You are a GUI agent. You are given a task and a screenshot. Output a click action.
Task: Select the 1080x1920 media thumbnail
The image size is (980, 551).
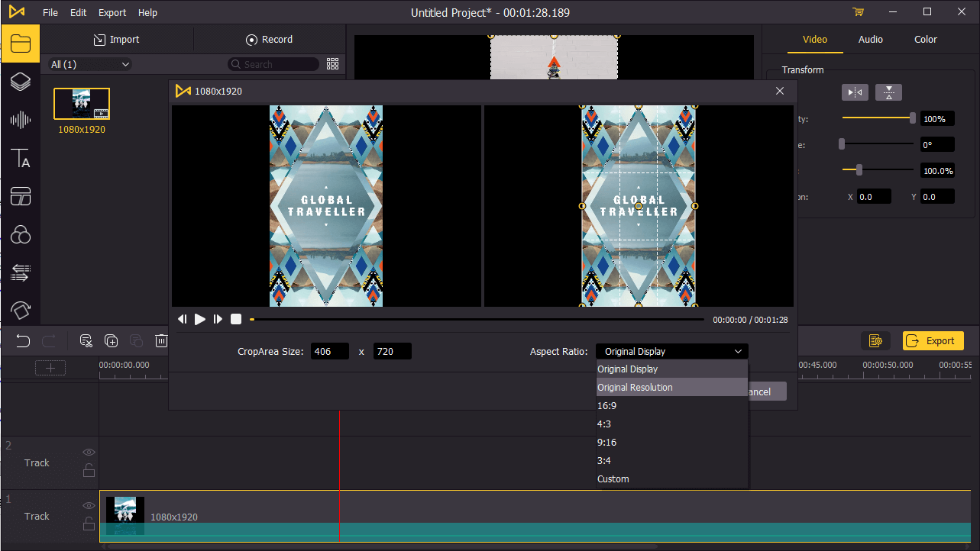click(x=82, y=104)
